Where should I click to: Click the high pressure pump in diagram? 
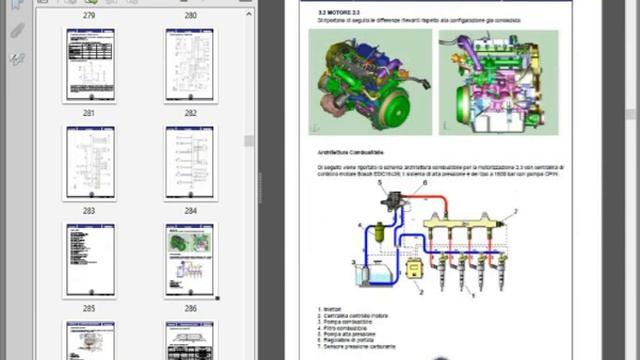[x=392, y=201]
